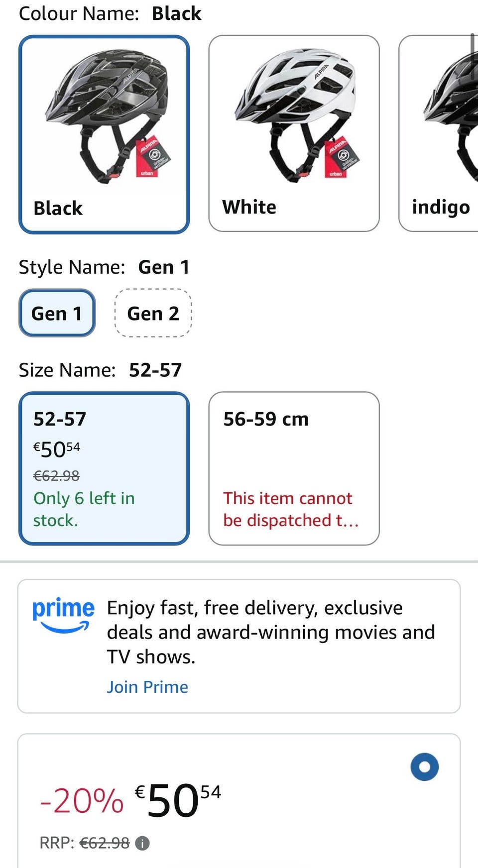Click the 'Size Name: 52-57' heading
478x868 pixels.
[x=100, y=370]
